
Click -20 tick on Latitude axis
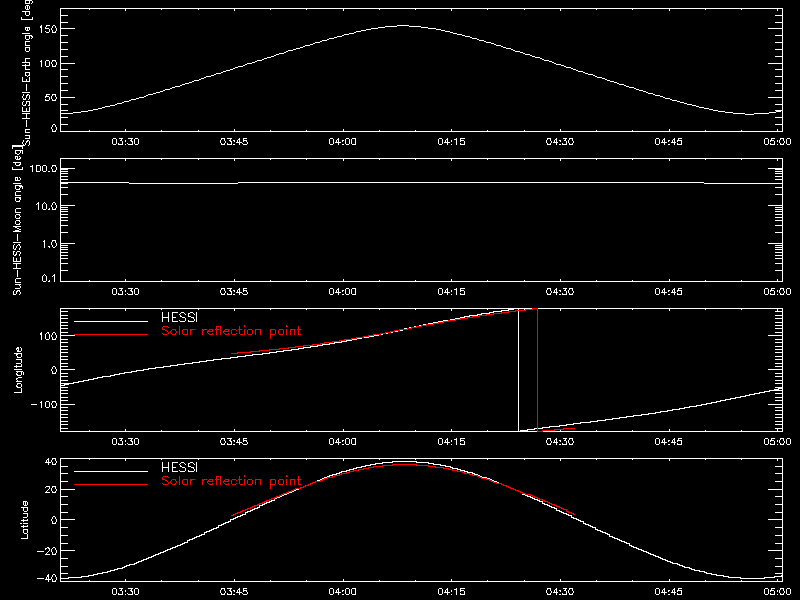coord(47,551)
